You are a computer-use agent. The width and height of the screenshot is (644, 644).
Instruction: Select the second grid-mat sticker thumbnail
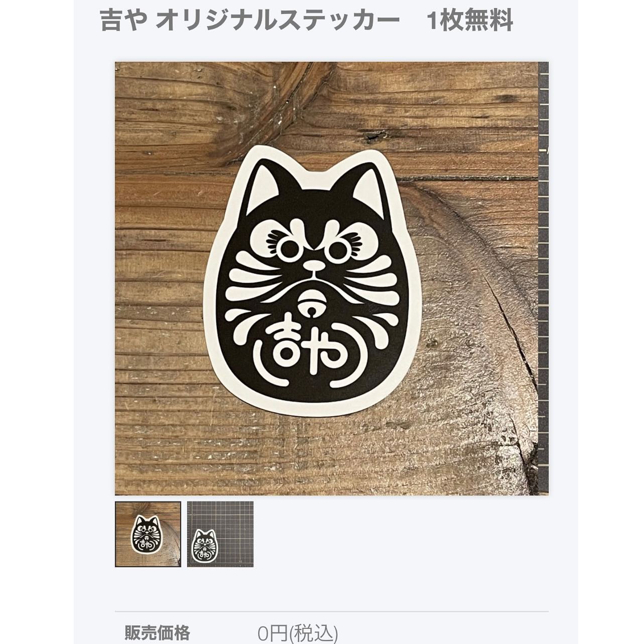coord(220,534)
